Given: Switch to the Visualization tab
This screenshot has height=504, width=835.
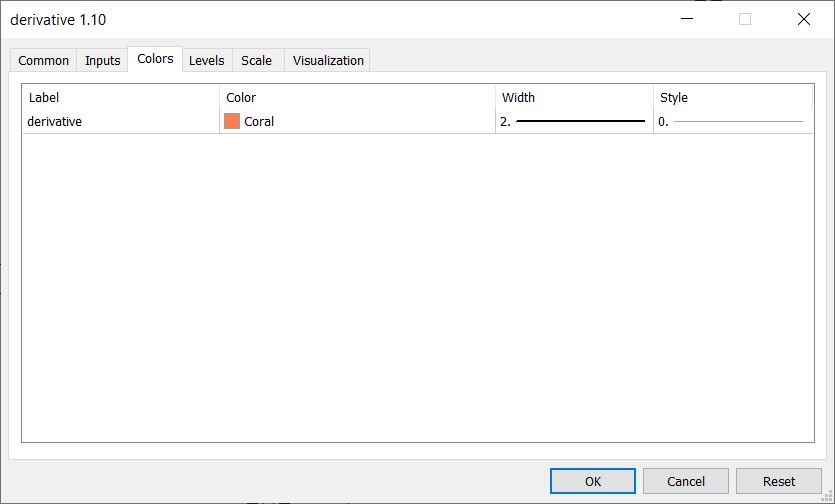Looking at the screenshot, I should pyautogui.click(x=328, y=61).
